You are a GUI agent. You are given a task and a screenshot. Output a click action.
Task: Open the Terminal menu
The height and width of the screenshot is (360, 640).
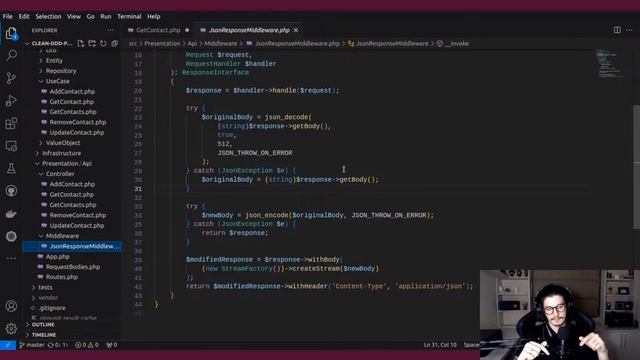[x=129, y=16]
